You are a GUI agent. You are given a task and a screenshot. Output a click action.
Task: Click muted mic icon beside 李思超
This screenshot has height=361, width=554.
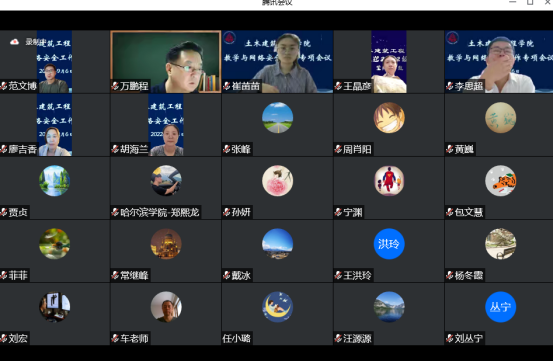click(450, 86)
